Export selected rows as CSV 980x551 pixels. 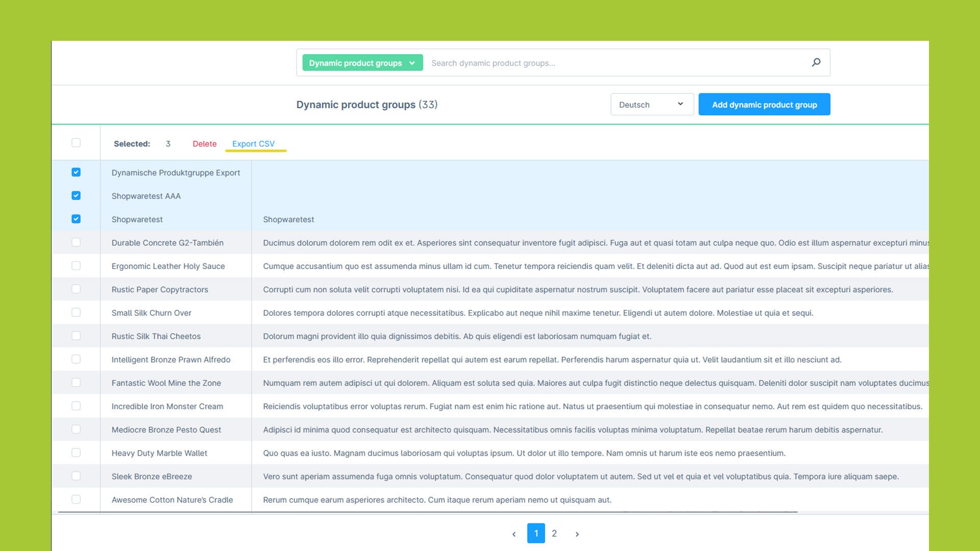[253, 144]
